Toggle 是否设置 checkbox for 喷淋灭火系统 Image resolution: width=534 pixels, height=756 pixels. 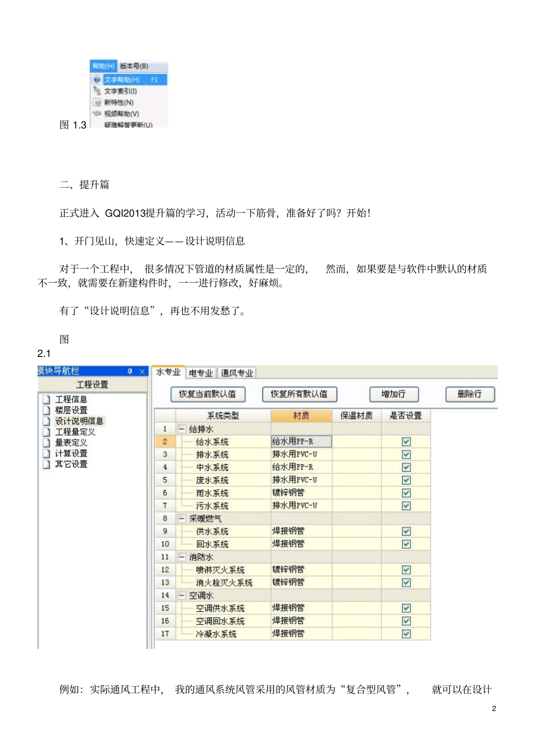click(406, 570)
